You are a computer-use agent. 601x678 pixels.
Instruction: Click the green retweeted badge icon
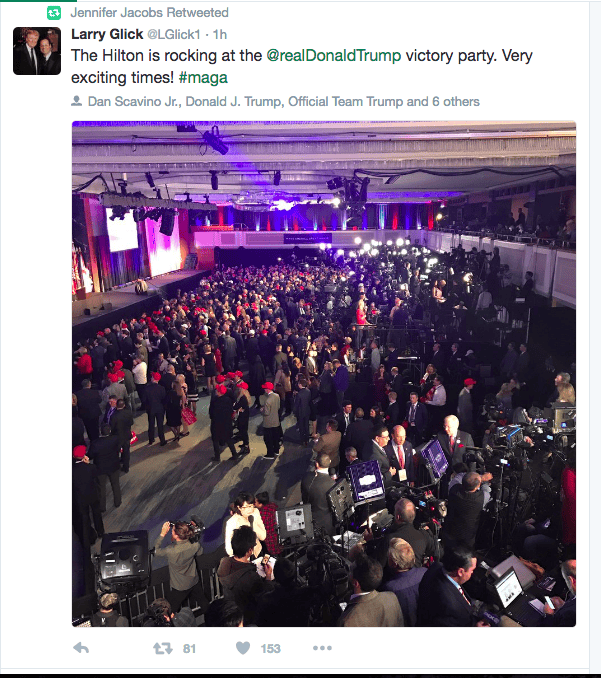tap(54, 13)
